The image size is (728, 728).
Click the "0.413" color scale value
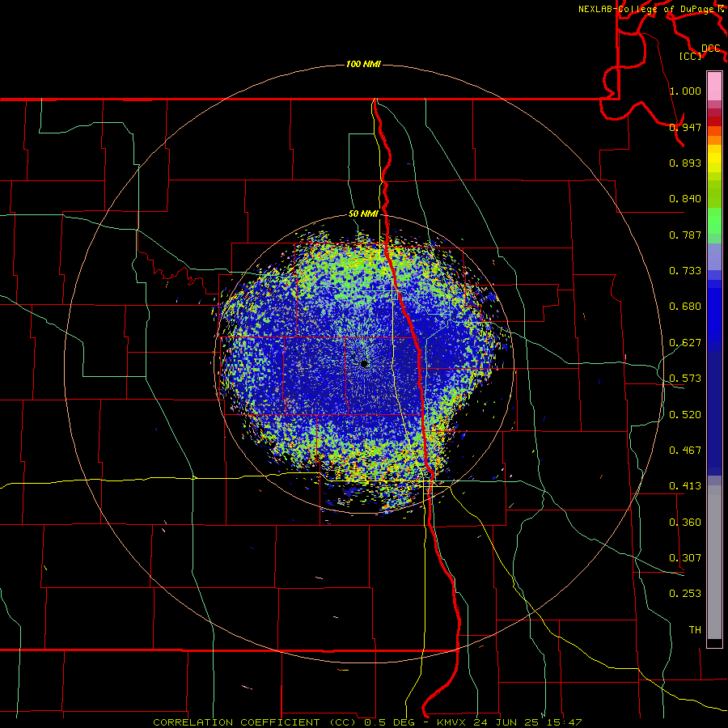click(685, 486)
